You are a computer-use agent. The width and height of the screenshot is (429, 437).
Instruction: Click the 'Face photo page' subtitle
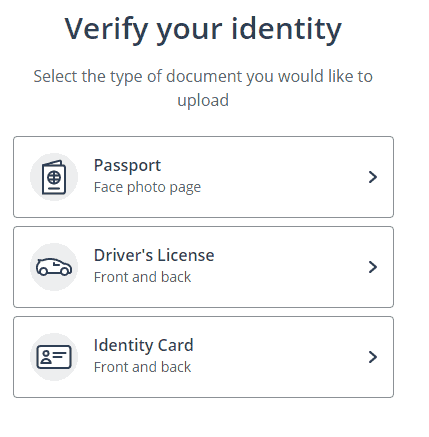tap(147, 187)
